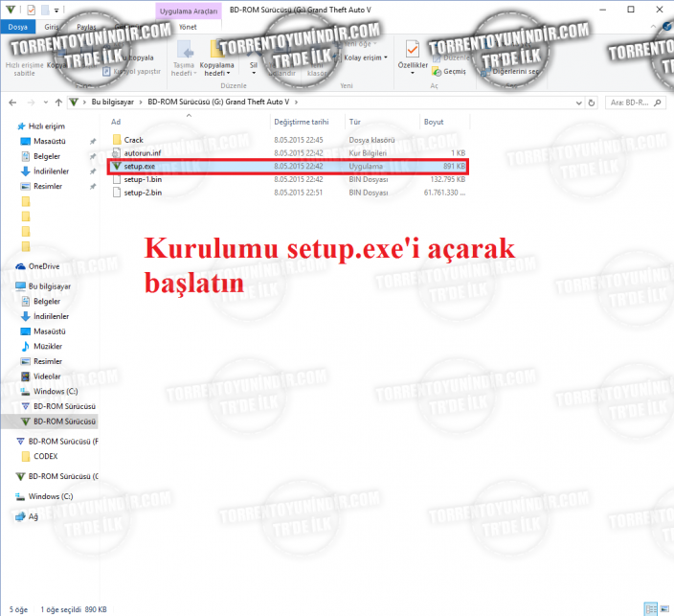Open the Dosya ribbon tab
674x616 pixels.
[x=17, y=27]
